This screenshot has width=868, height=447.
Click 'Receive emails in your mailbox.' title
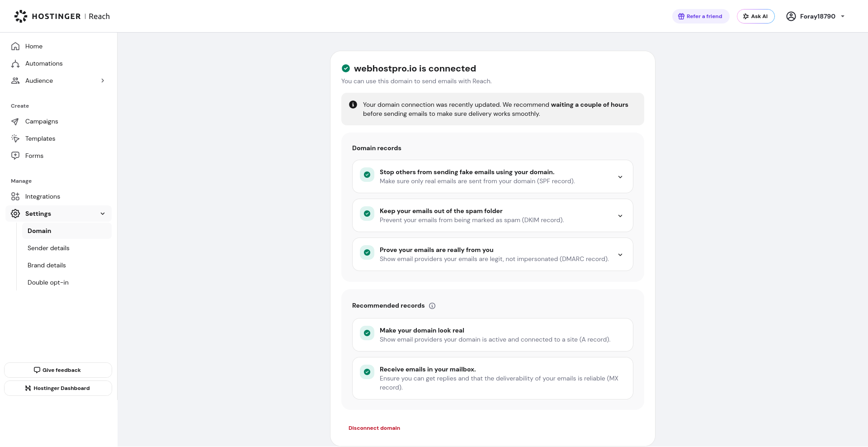coord(428,369)
